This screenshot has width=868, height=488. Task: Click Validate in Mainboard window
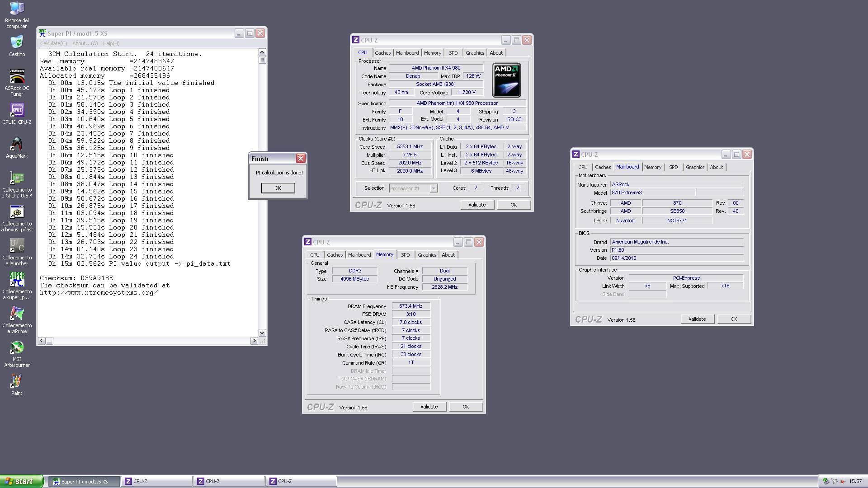697,319
